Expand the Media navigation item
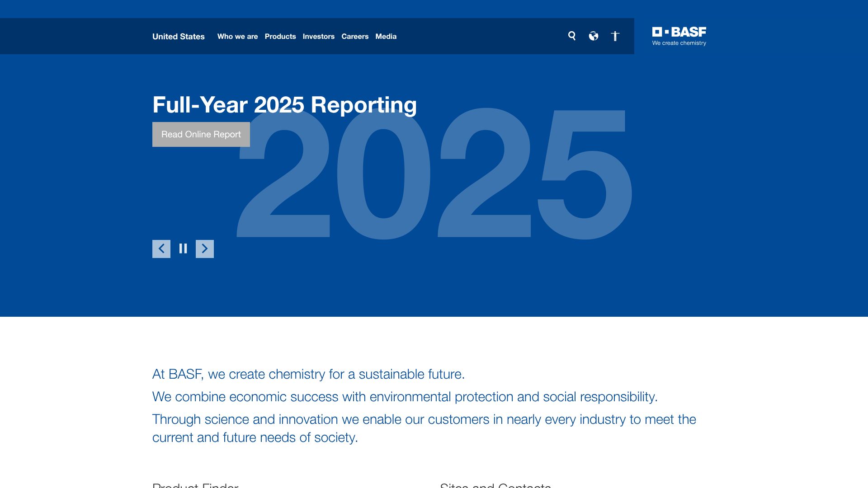This screenshot has height=488, width=868. click(386, 37)
